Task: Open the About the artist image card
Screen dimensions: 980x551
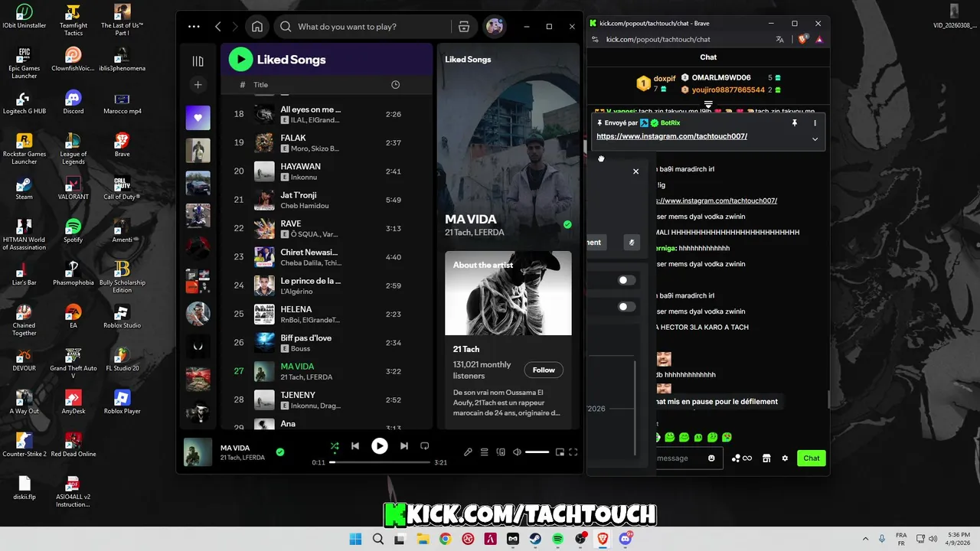Action: [x=508, y=293]
